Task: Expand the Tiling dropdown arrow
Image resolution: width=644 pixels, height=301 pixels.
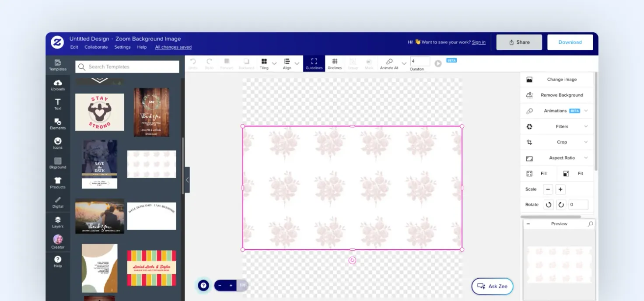Action: click(274, 63)
